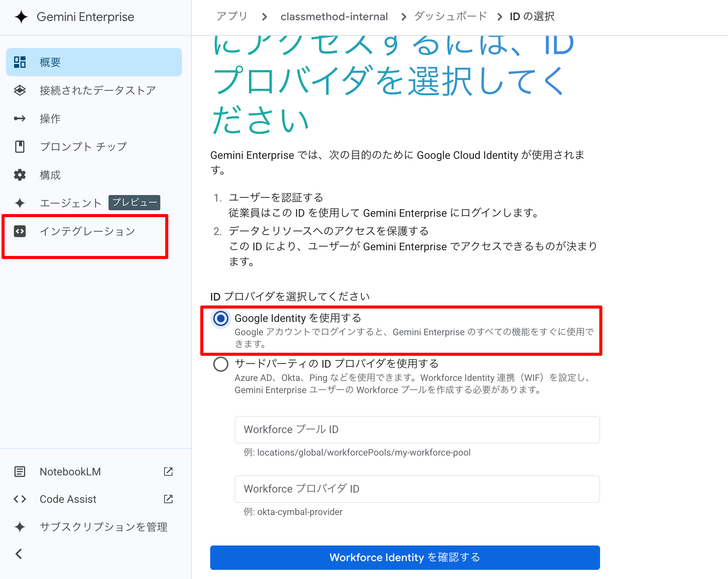Open Code Assist external link icon
The height and width of the screenshot is (579, 728).
(x=168, y=499)
